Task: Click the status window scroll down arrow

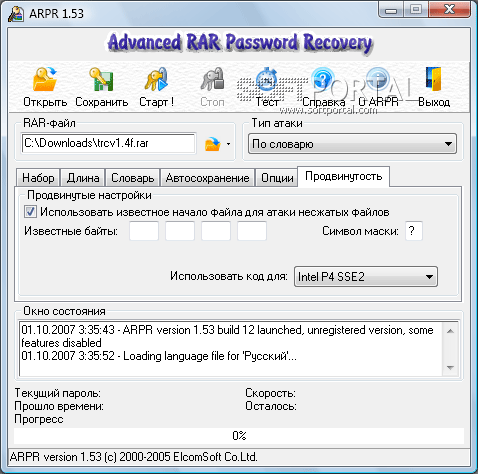Action: pos(450,367)
